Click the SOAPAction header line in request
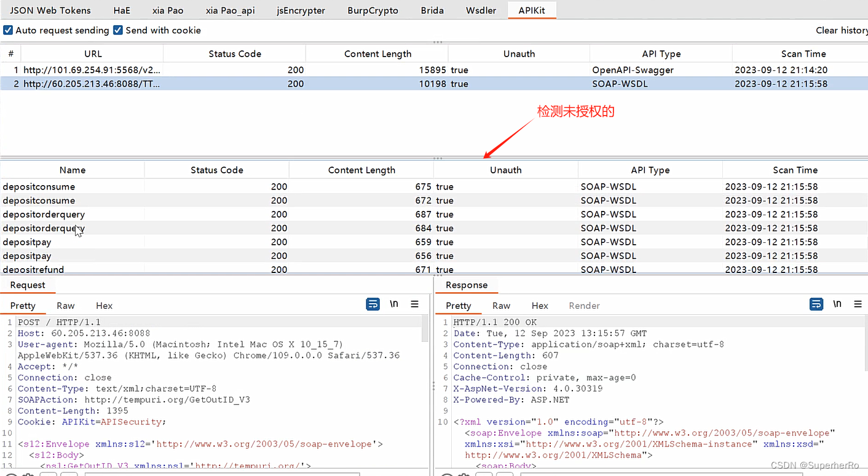 [134, 400]
